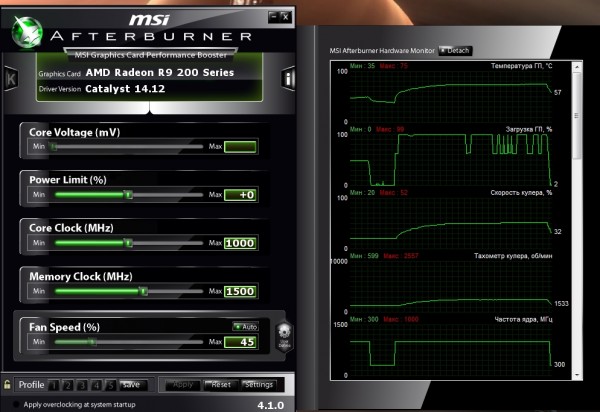The width and height of the screenshot is (600, 412).
Task: Click the Apply button
Action: pyautogui.click(x=183, y=385)
